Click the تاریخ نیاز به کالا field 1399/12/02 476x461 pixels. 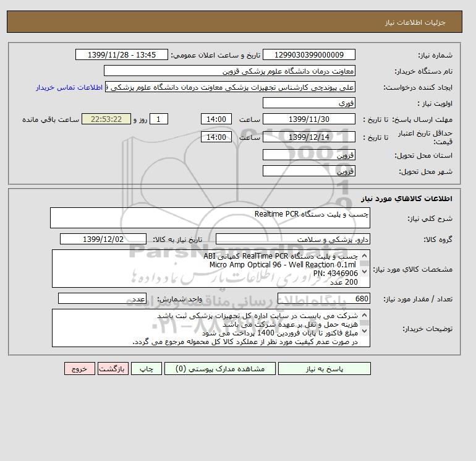(x=103, y=239)
